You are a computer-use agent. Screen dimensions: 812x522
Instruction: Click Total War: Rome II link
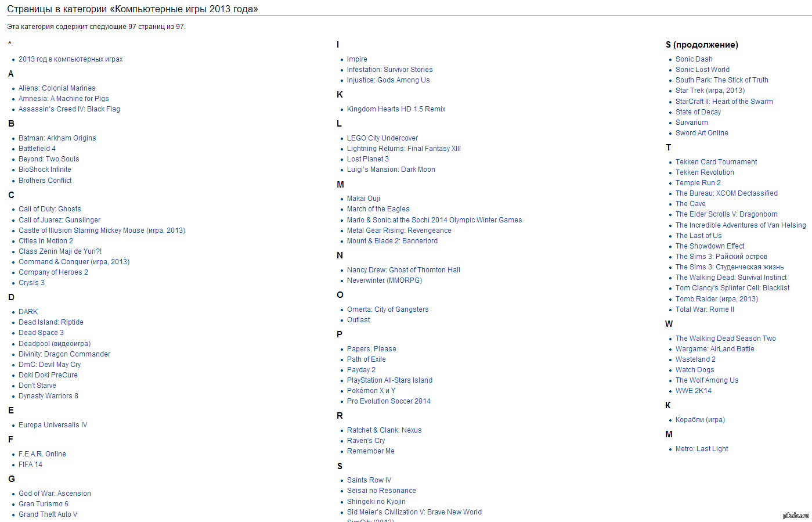(x=705, y=309)
